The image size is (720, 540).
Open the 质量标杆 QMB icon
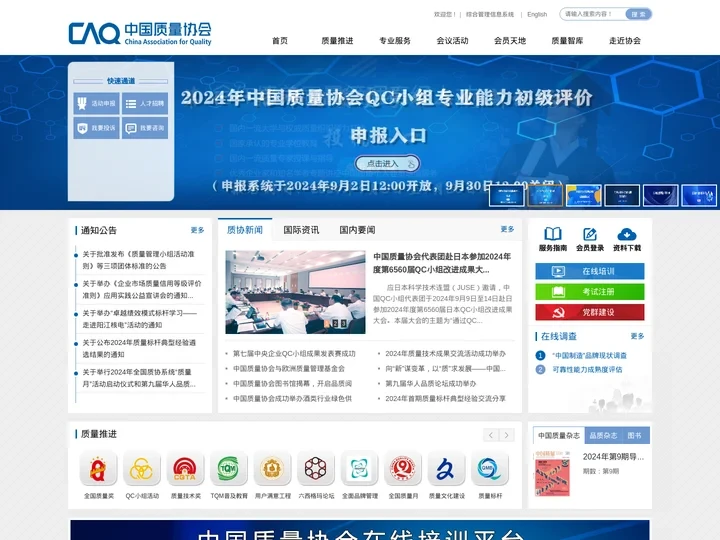tap(490, 469)
